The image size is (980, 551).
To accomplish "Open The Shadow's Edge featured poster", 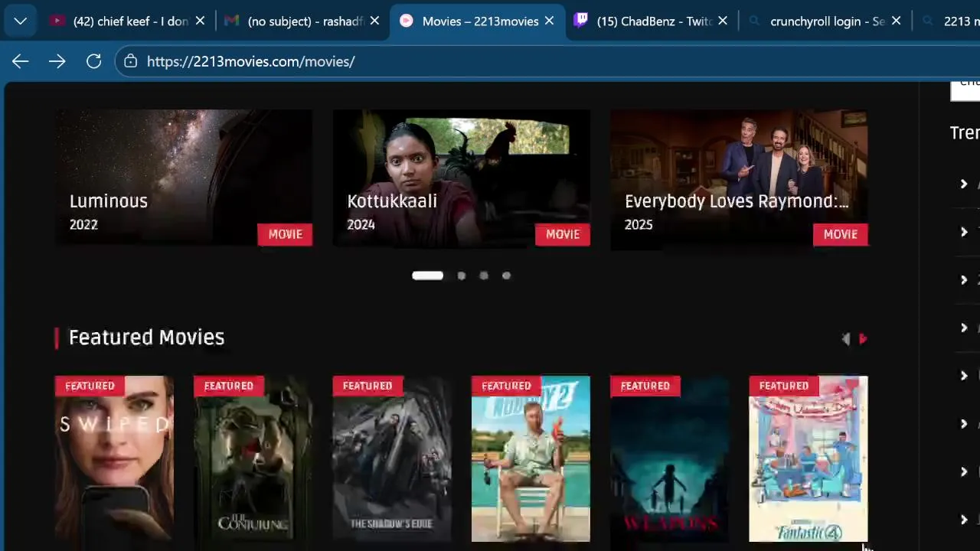I will (392, 459).
